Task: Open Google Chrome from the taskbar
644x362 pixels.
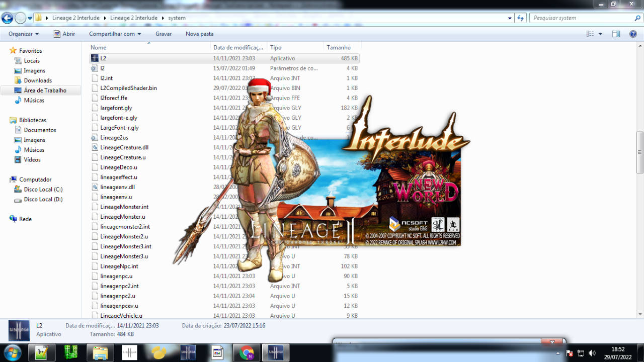Action: (246, 352)
